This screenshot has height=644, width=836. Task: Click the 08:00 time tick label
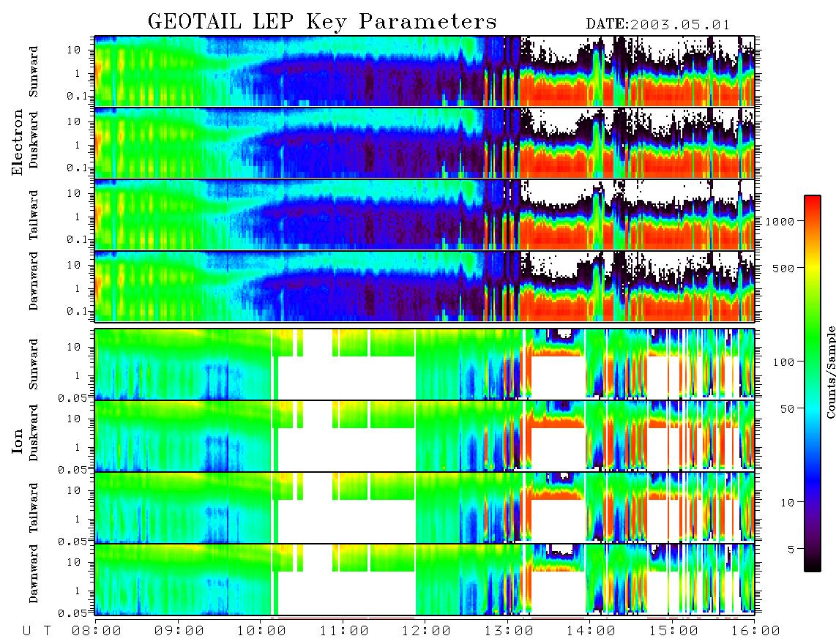click(x=97, y=631)
